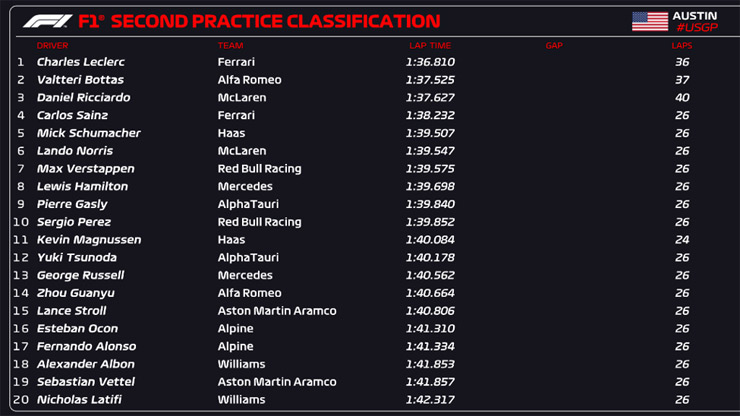Click the United States flag icon
Image resolution: width=740 pixels, height=416 pixels.
click(x=649, y=21)
